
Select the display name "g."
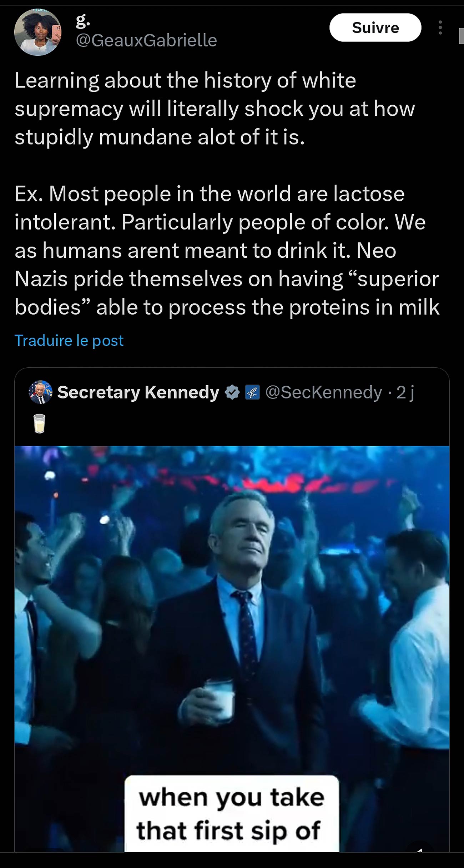[x=83, y=21]
